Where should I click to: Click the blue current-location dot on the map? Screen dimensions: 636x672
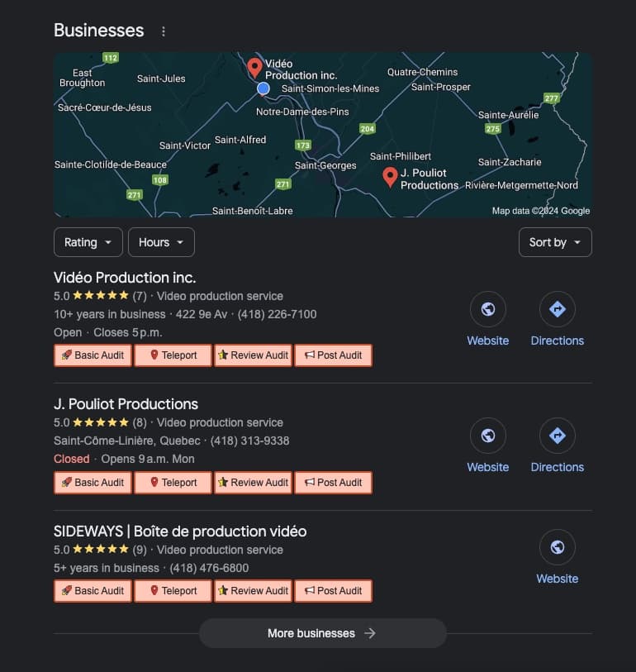tap(263, 88)
